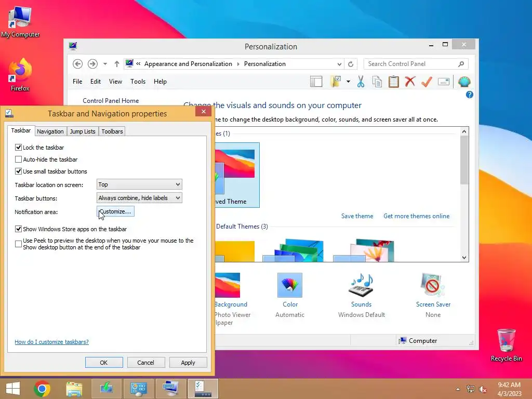Screen dimensions: 532x399
Task: Click the muted volume tray icon
Action: (x=483, y=389)
